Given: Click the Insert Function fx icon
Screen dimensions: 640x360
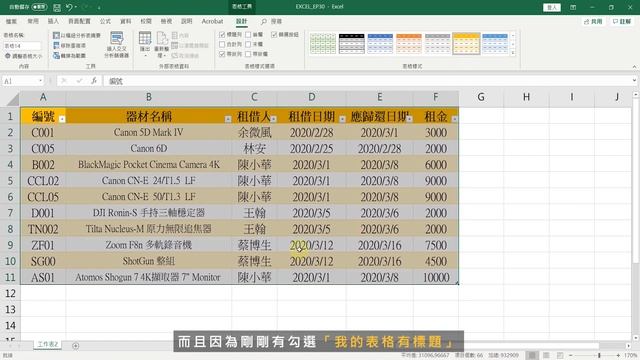Looking at the screenshot, I should click(94, 81).
